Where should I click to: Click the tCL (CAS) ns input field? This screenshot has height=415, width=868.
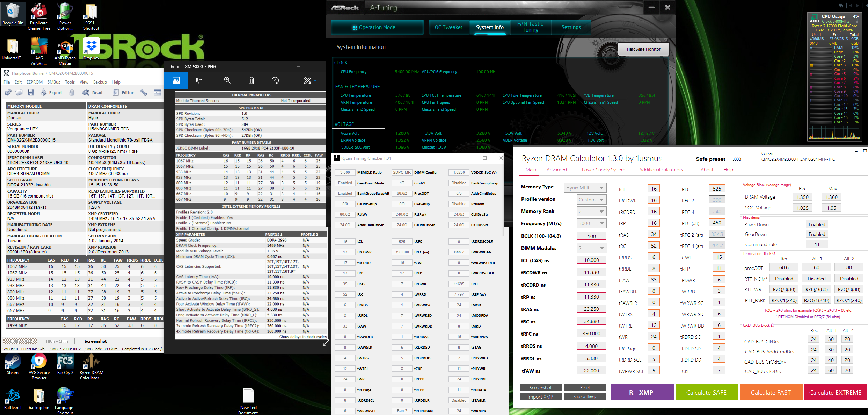(592, 260)
